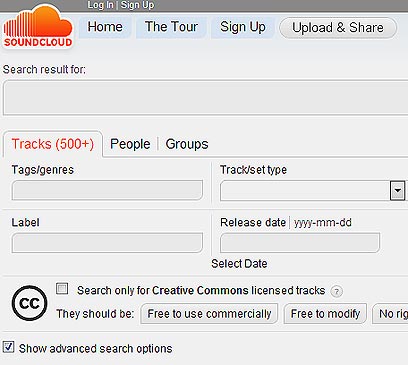Expand the Track/set type dropdown arrow
Screen dimensions: 408x365
(x=397, y=191)
